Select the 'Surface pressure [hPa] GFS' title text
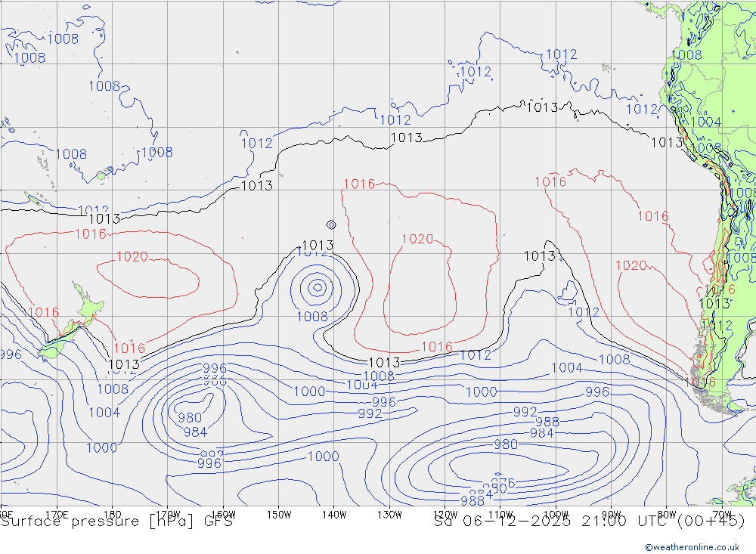This screenshot has height=554, width=756. click(116, 522)
